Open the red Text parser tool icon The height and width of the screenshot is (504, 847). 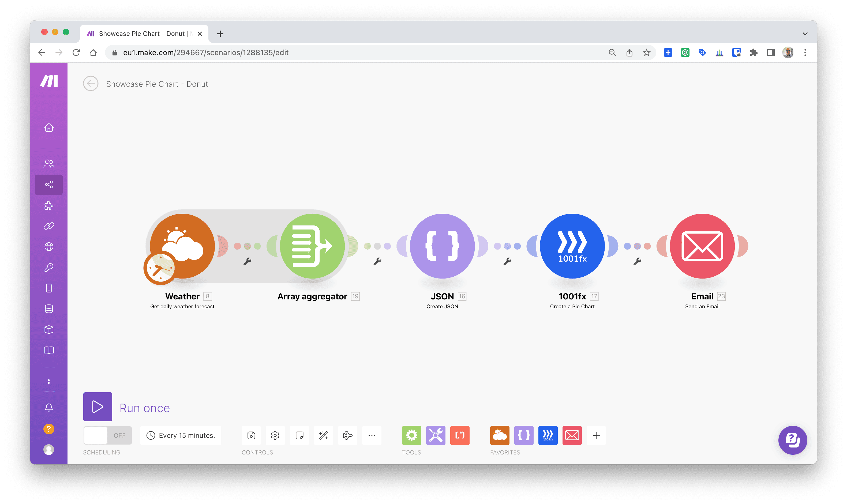(x=459, y=435)
